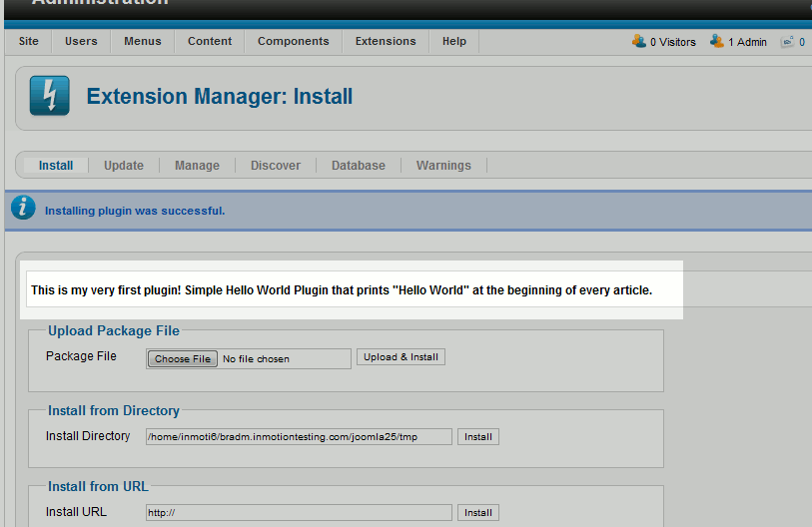
Task: Focus the Install URL text field
Action: 299,513
